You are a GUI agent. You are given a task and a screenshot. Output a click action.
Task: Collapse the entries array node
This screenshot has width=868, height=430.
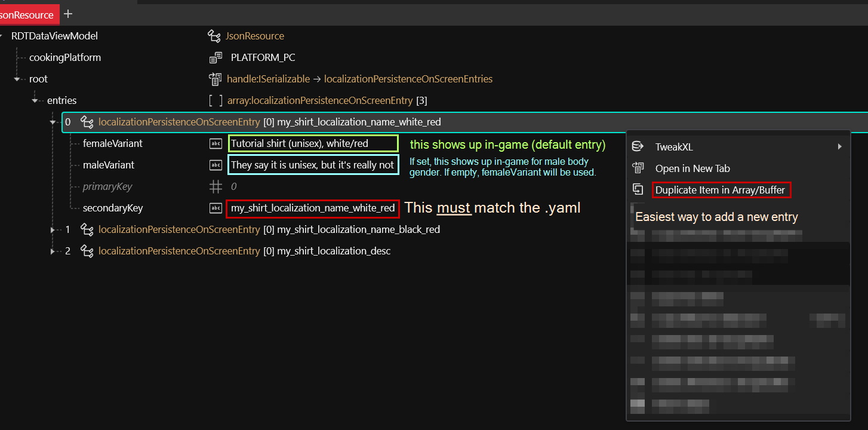click(x=35, y=101)
